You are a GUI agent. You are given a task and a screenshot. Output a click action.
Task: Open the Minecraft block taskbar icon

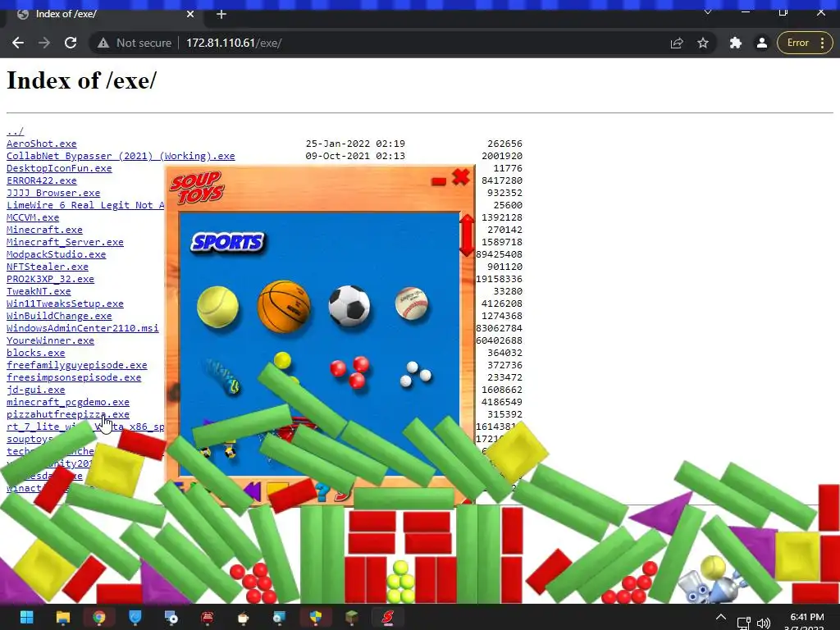click(351, 617)
